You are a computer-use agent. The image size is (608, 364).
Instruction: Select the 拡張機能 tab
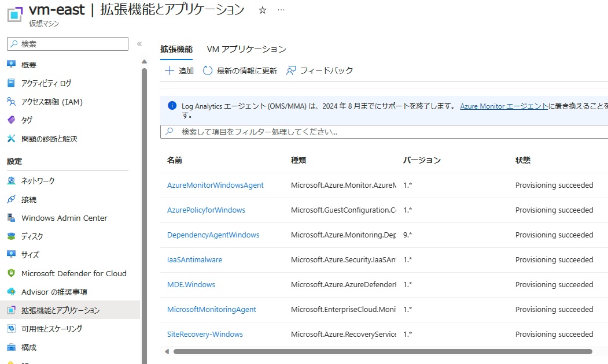[x=176, y=49]
